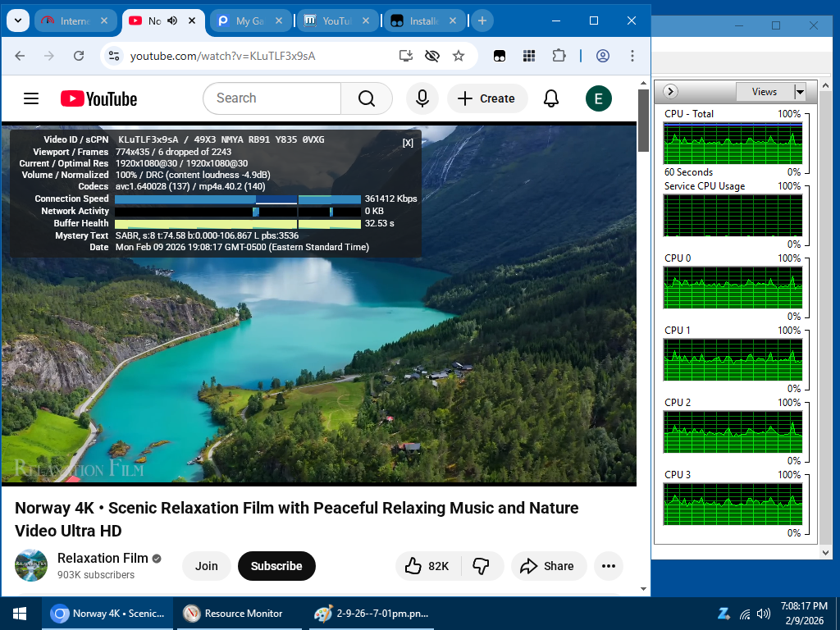The height and width of the screenshot is (630, 840).
Task: Reload the YouTube page
Action: pos(79,56)
